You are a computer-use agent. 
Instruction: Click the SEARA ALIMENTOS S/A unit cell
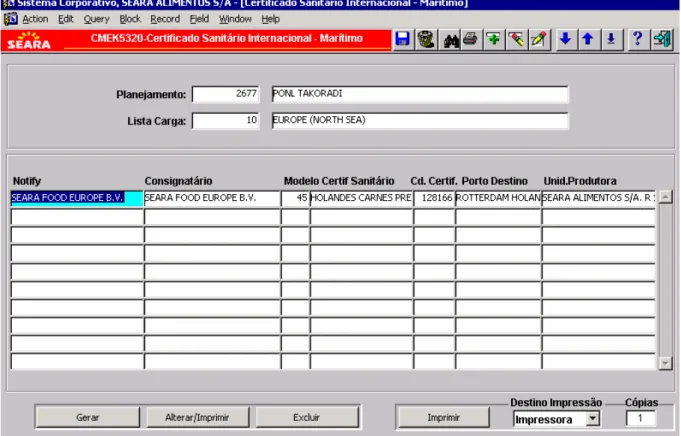click(598, 198)
